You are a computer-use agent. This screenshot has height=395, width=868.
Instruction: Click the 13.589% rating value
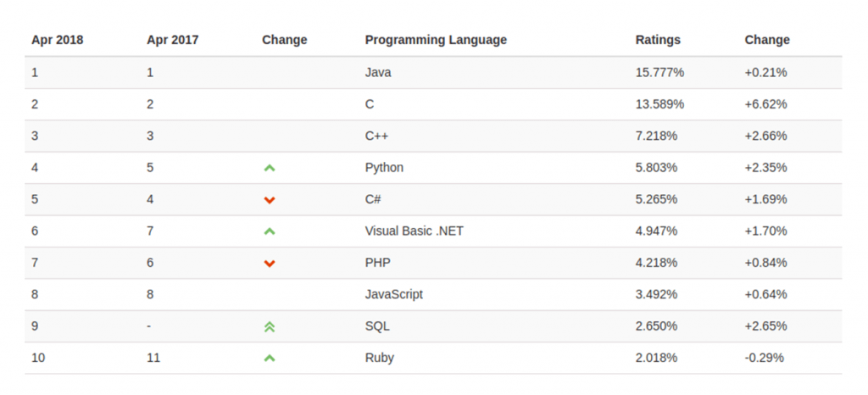click(x=659, y=104)
